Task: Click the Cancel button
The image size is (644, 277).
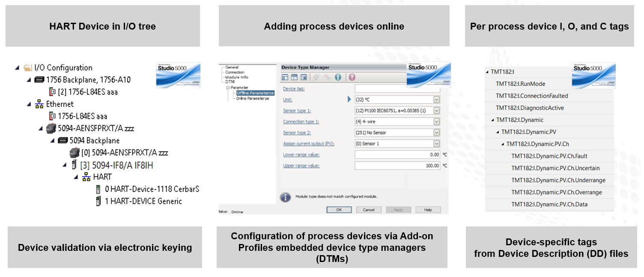Action: (369, 210)
